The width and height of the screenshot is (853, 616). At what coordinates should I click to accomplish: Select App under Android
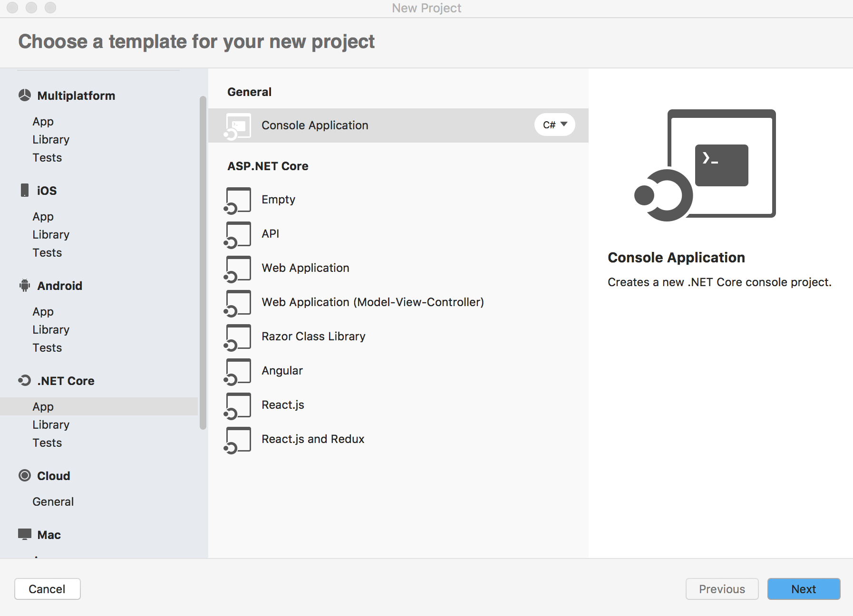[43, 311]
